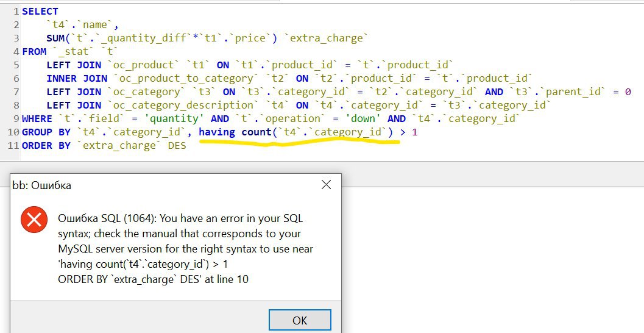Click 'at line 10' in the error message

(x=227, y=279)
